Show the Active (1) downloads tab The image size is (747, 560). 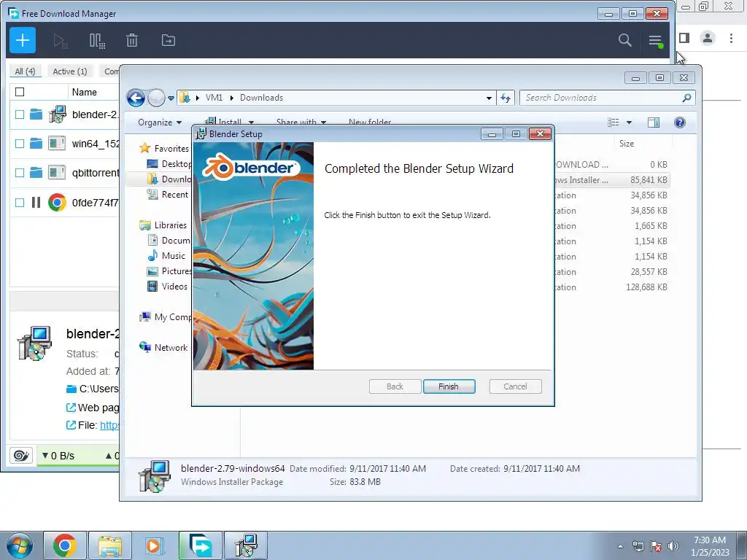(70, 71)
